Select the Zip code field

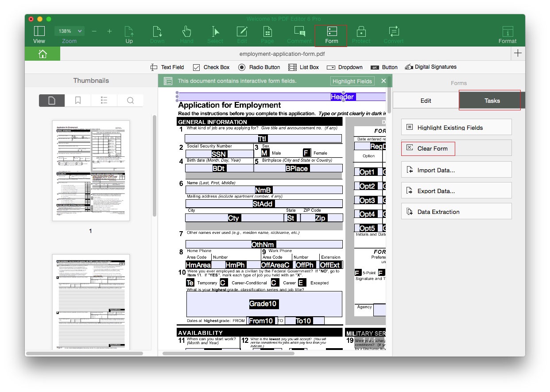(321, 217)
